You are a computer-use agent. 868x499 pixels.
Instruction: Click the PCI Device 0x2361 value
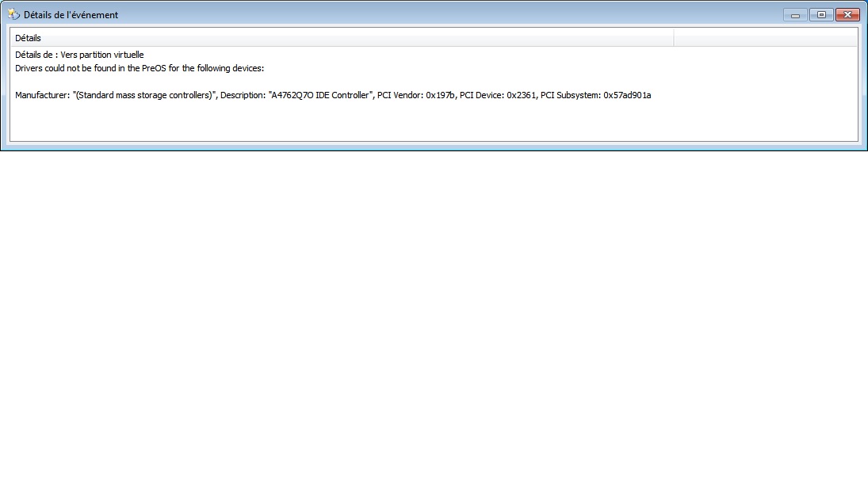tap(521, 95)
